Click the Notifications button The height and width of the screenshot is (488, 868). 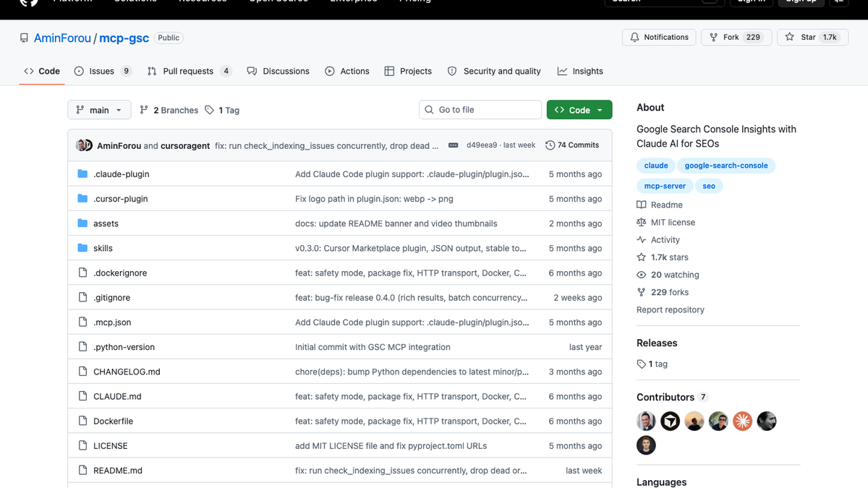point(659,38)
